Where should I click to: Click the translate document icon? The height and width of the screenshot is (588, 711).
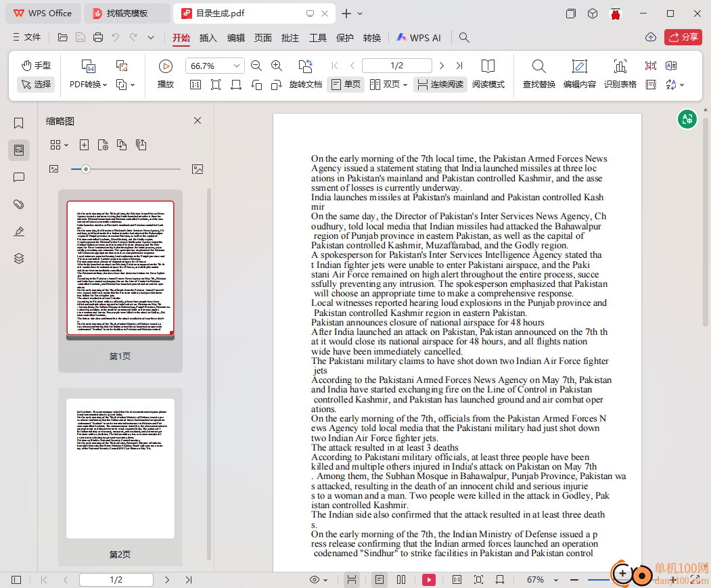coord(671,66)
